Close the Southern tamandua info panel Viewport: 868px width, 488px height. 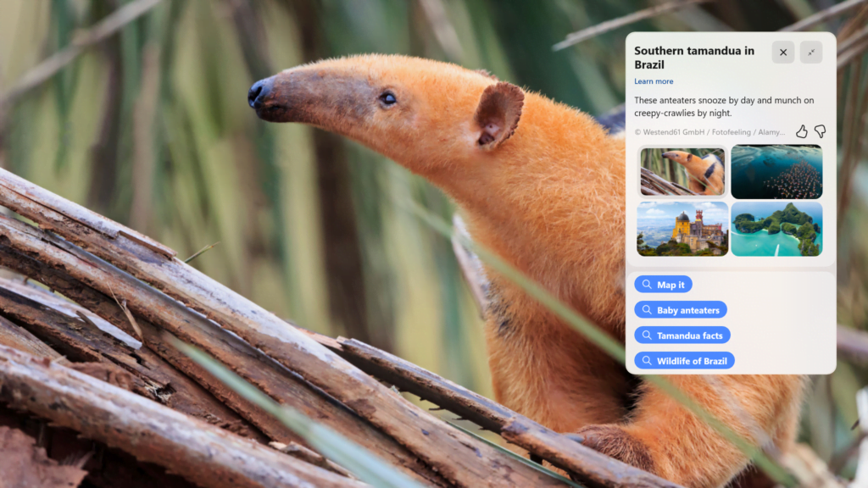[x=783, y=53]
